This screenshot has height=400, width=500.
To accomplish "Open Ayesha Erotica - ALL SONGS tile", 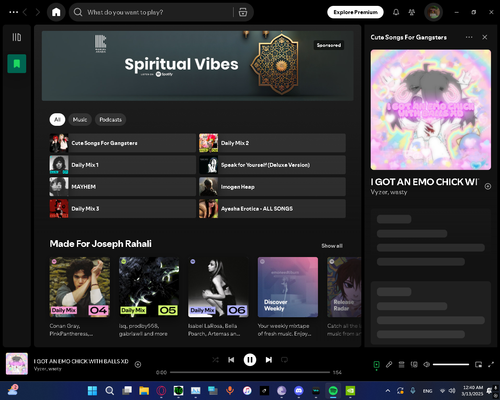I will 272,209.
